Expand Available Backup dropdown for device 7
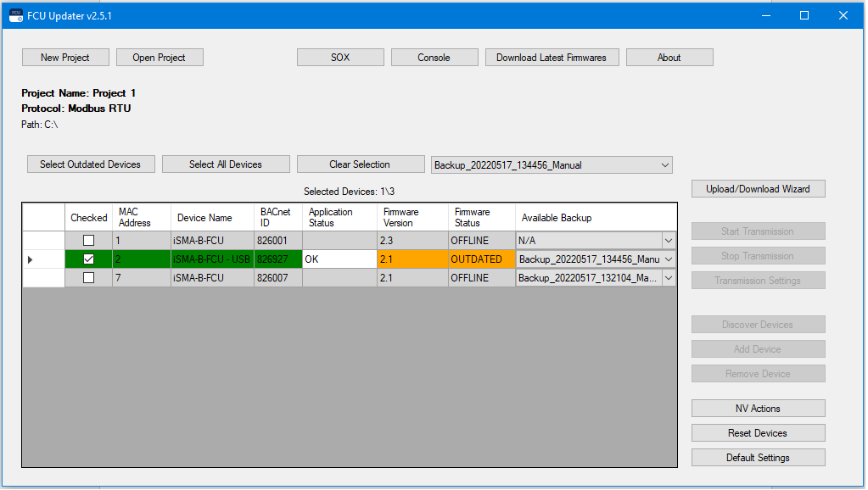Screen dimensions: 868x490 (669, 278)
